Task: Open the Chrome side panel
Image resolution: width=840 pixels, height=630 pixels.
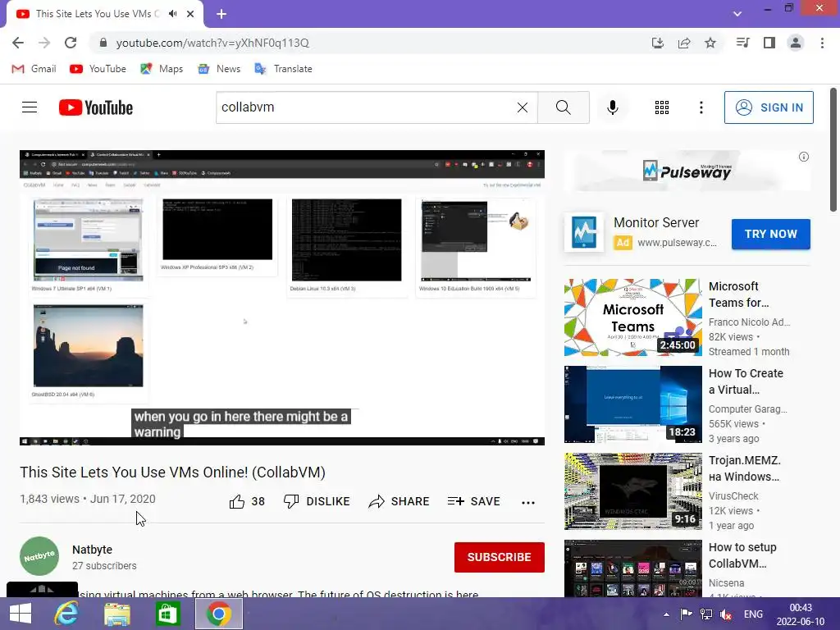Action: 769,43
